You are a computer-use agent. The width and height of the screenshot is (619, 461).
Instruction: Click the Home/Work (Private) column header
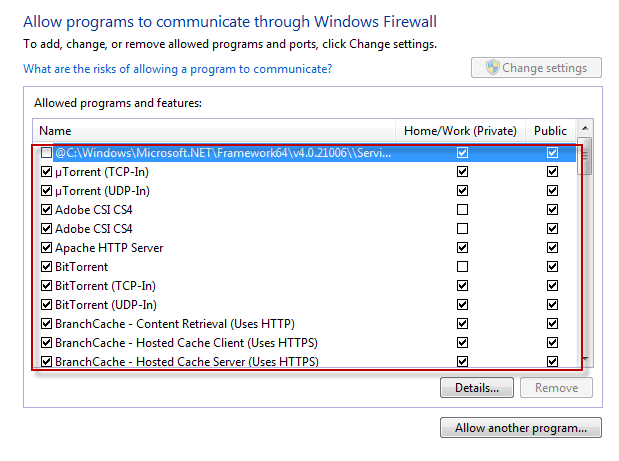coord(460,131)
